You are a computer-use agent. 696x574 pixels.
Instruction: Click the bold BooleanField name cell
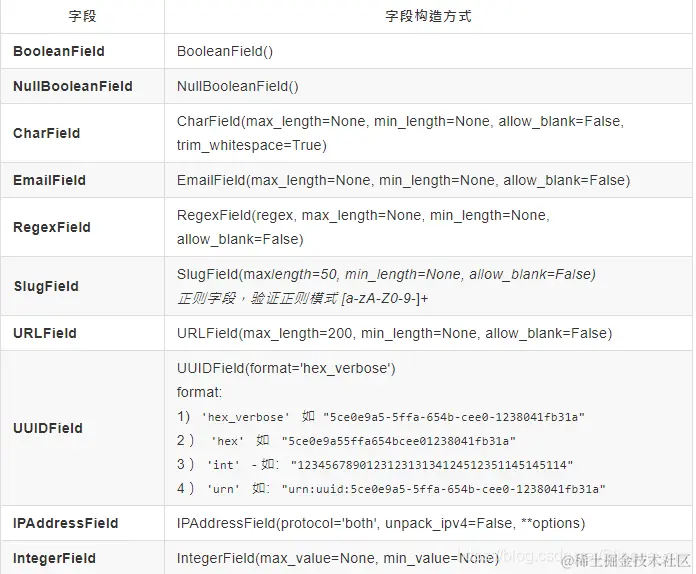coord(59,51)
